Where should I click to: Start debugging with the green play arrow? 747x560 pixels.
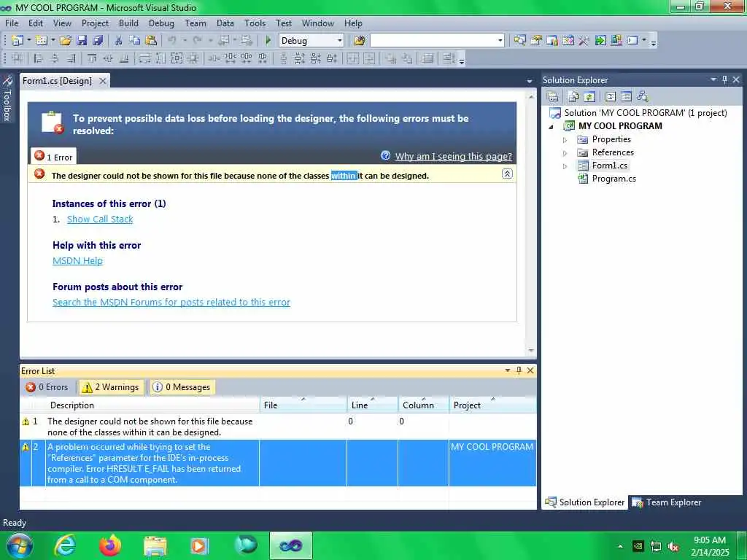268,41
